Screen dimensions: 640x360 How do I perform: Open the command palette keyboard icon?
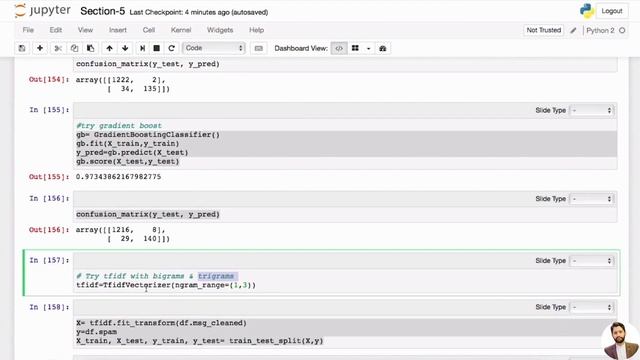pyautogui.click(x=258, y=48)
